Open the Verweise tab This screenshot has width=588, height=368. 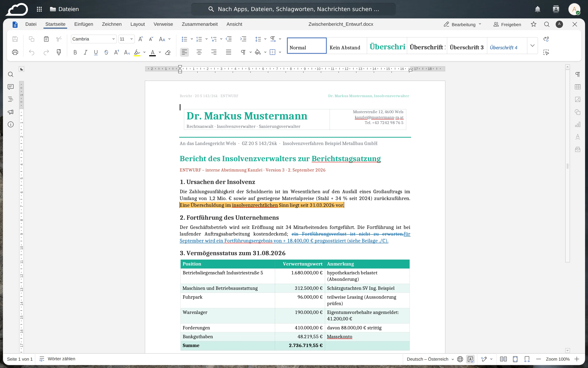point(163,24)
